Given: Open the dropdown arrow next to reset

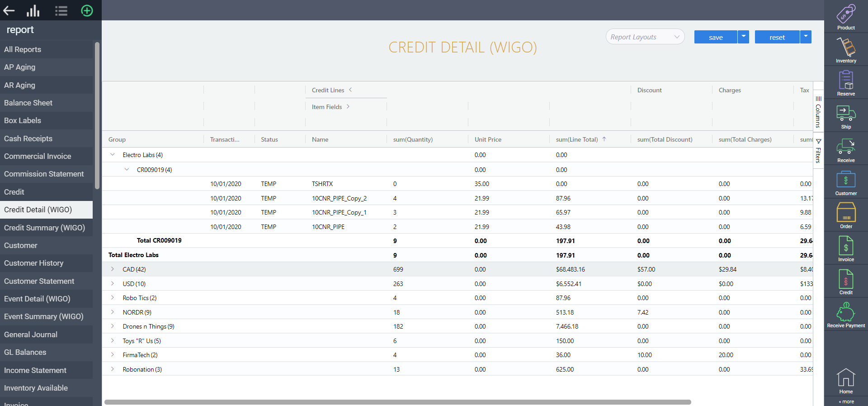Looking at the screenshot, I should tap(806, 37).
